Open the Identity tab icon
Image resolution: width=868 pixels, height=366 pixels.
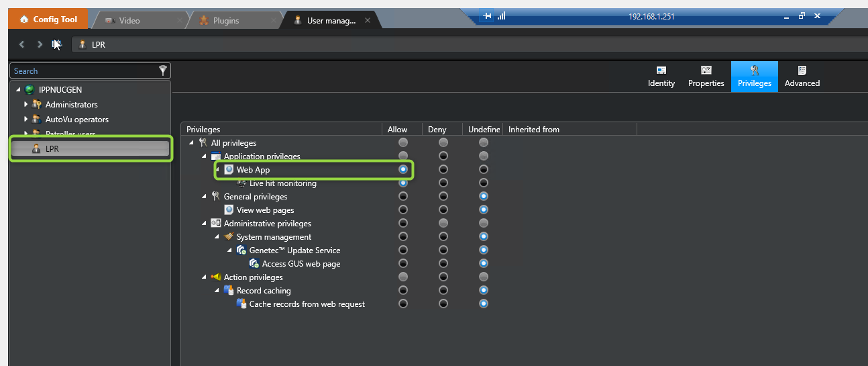pos(661,71)
